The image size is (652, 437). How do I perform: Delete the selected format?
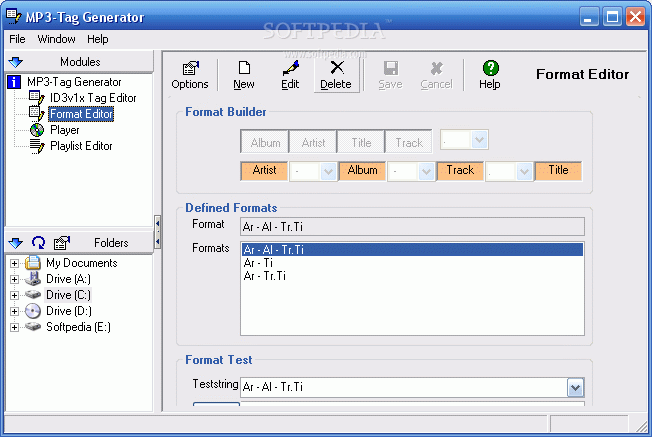(x=336, y=75)
